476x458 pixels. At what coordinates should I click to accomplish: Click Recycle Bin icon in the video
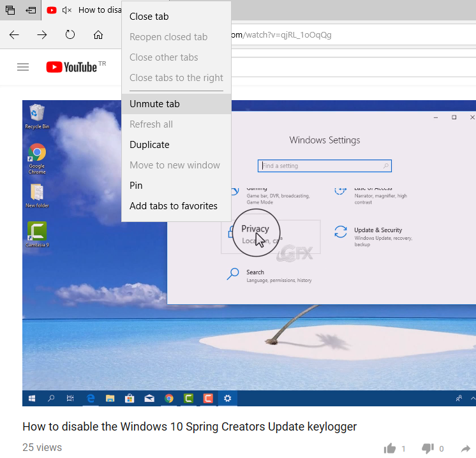click(37, 117)
